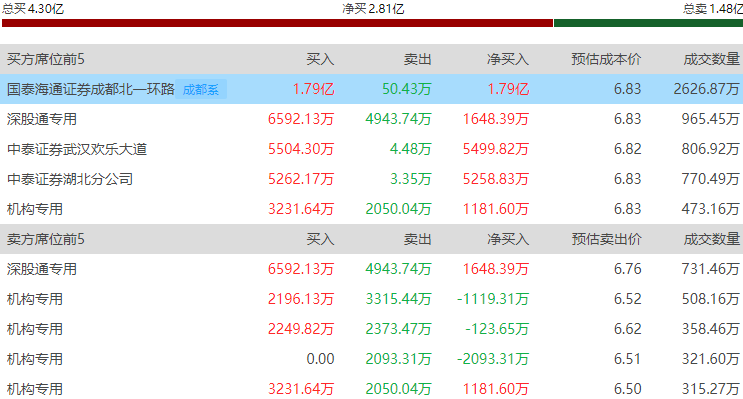Click the green total-sell portion of the bar
The height and width of the screenshot is (399, 743).
click(x=648, y=23)
